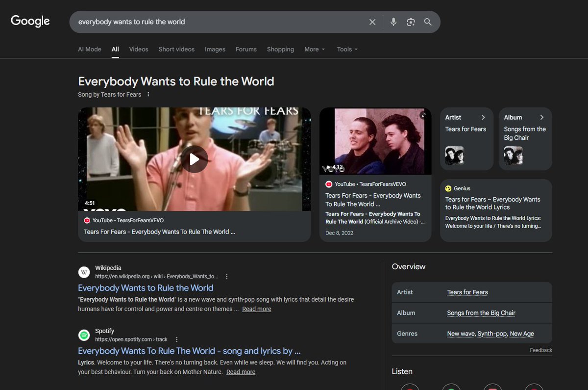Click the main video title below the large thumbnail

[160, 232]
